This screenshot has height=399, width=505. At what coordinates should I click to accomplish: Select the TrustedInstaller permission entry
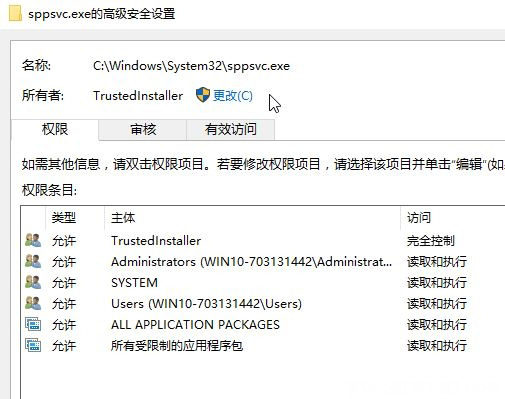coord(263,241)
